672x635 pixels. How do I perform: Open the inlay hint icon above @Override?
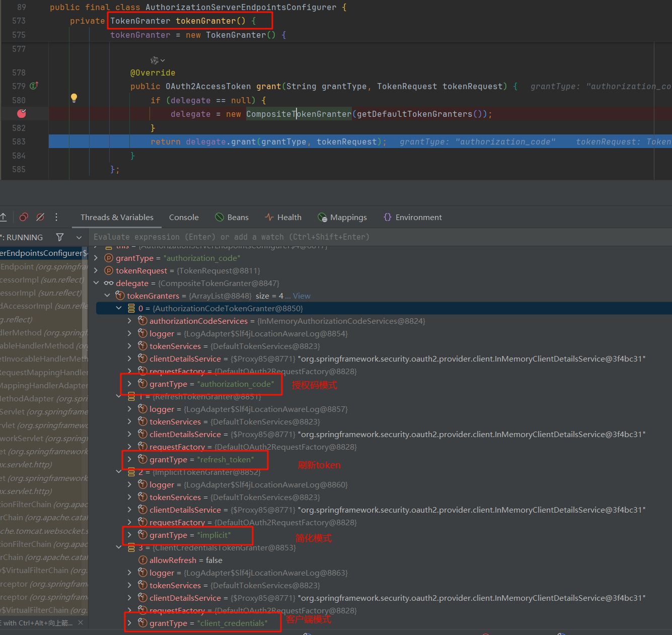(x=158, y=60)
